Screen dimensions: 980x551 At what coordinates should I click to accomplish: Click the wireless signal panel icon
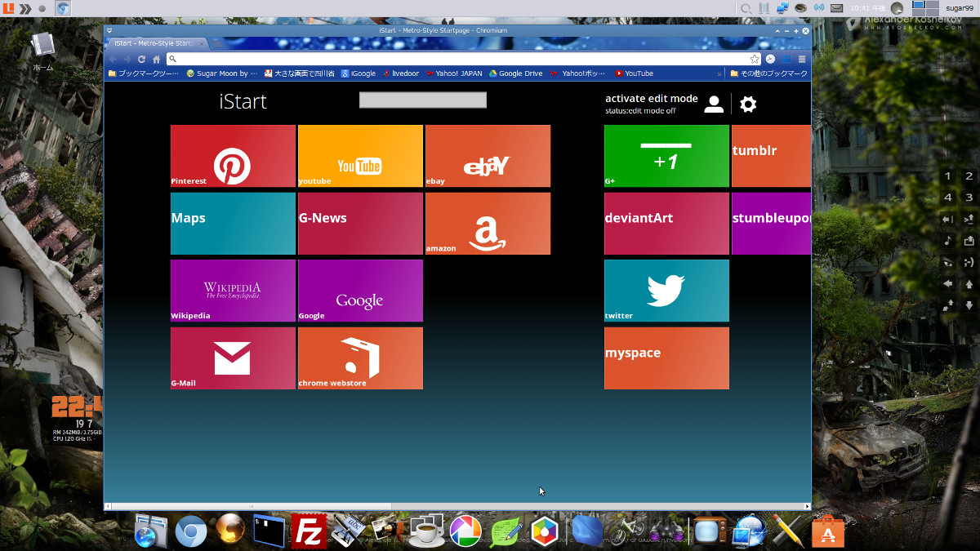819,8
